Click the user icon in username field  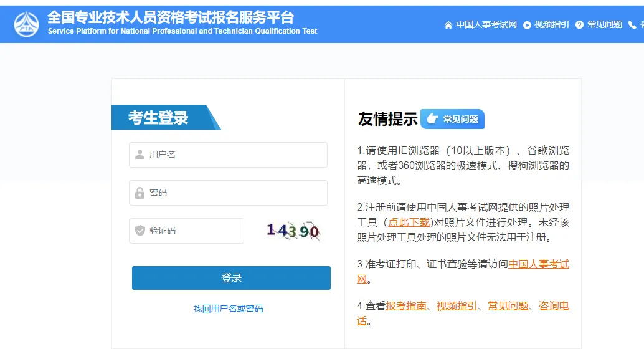tap(140, 155)
